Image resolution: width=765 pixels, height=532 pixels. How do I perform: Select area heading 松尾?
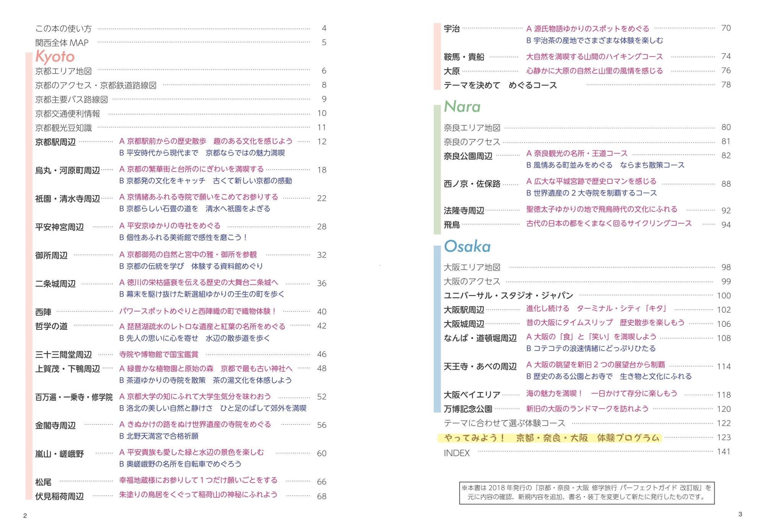click(43, 482)
